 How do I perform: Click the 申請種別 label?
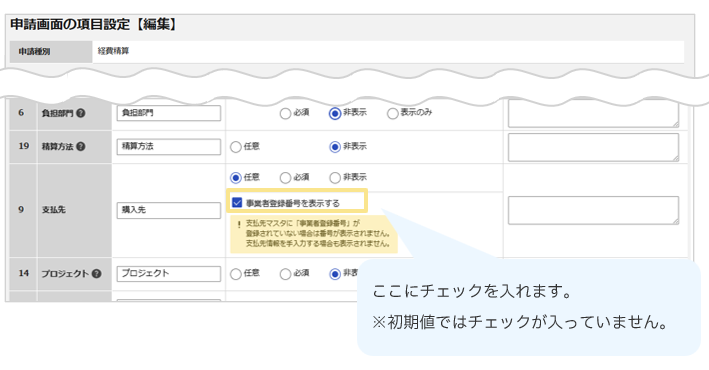tap(34, 52)
